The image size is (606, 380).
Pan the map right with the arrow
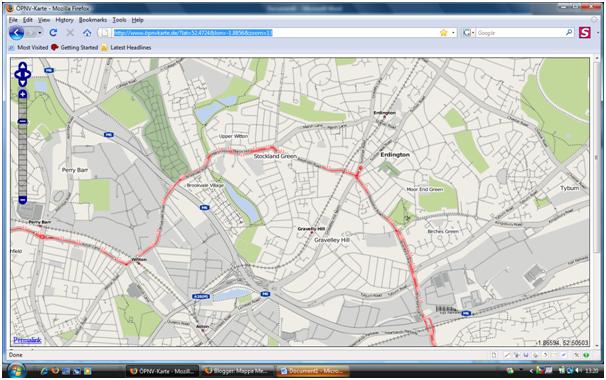pyautogui.click(x=28, y=74)
